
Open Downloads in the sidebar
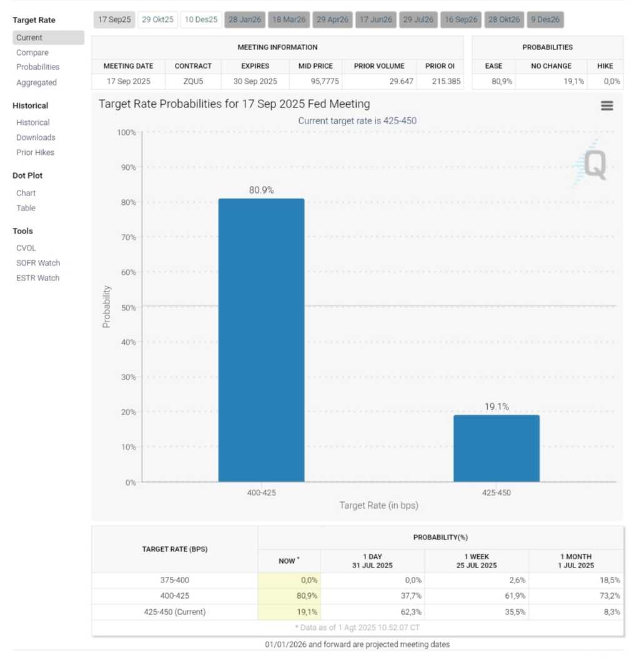click(x=36, y=137)
